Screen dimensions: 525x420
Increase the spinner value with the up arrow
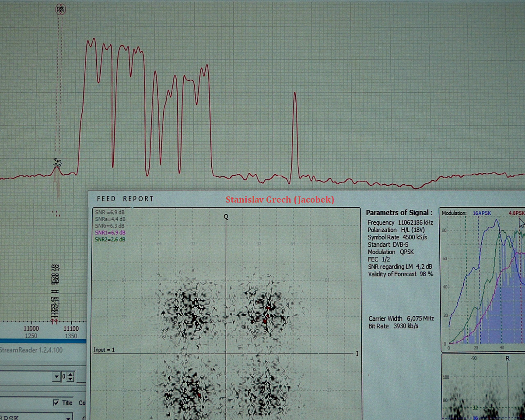70,374
